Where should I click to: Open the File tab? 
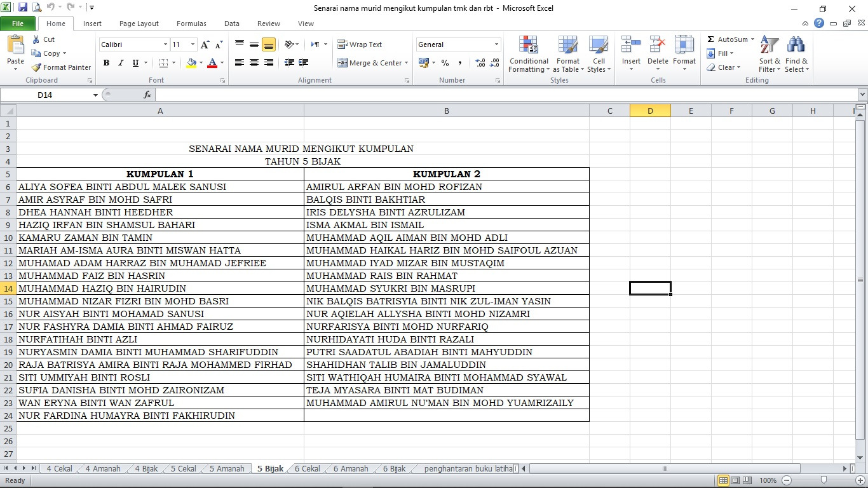coord(18,24)
